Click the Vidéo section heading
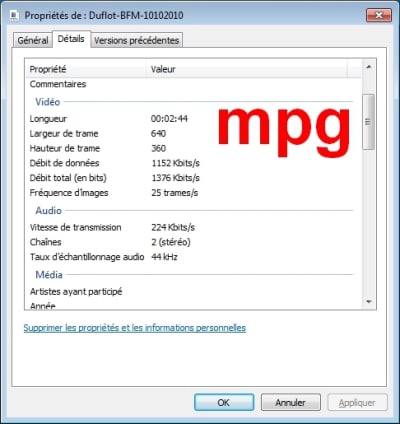The height and width of the screenshot is (424, 400). [x=48, y=102]
